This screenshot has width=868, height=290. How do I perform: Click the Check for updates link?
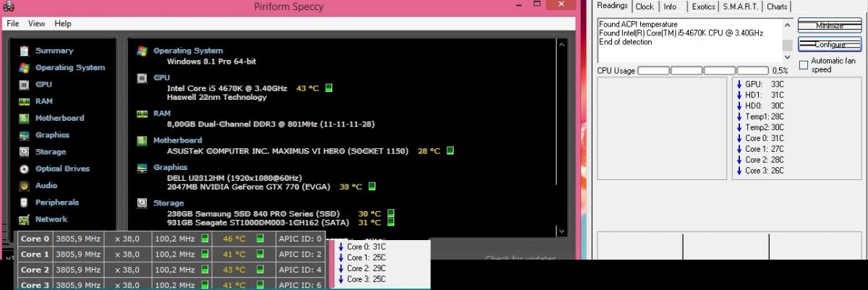(521, 259)
